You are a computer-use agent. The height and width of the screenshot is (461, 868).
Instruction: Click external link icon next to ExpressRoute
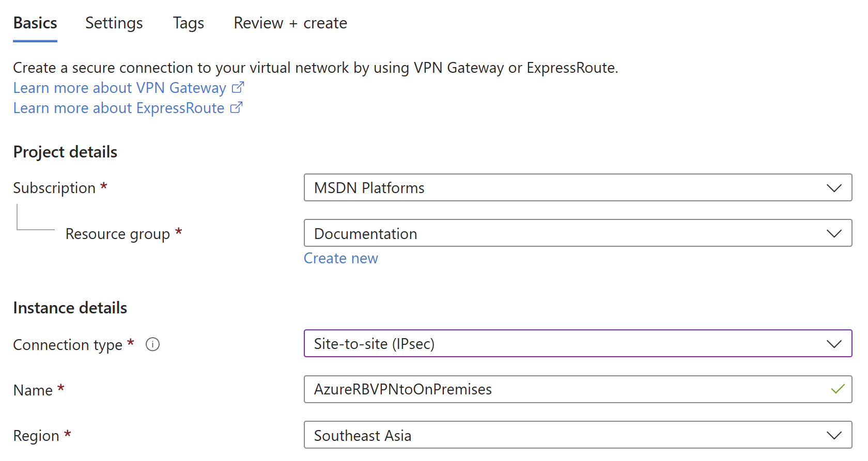click(236, 108)
